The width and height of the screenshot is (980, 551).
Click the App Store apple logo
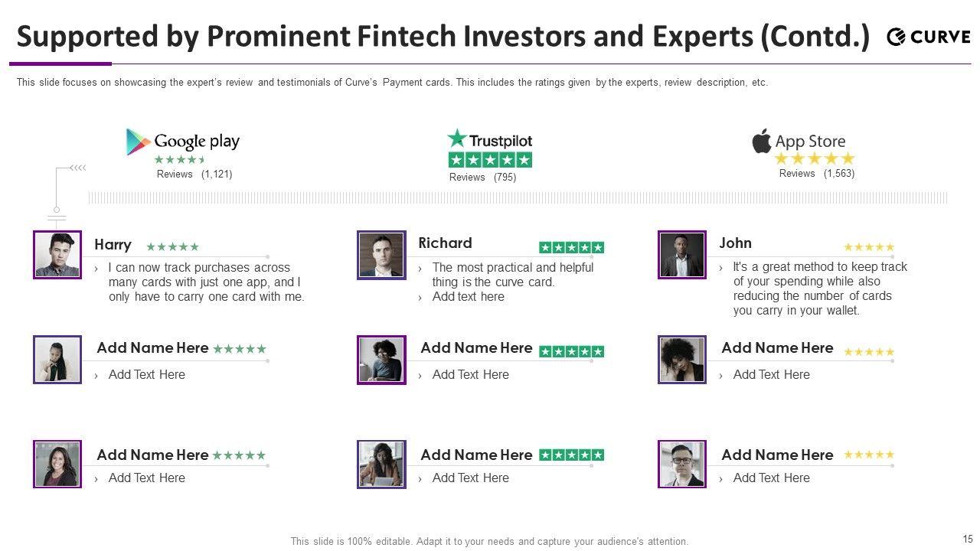pos(761,141)
